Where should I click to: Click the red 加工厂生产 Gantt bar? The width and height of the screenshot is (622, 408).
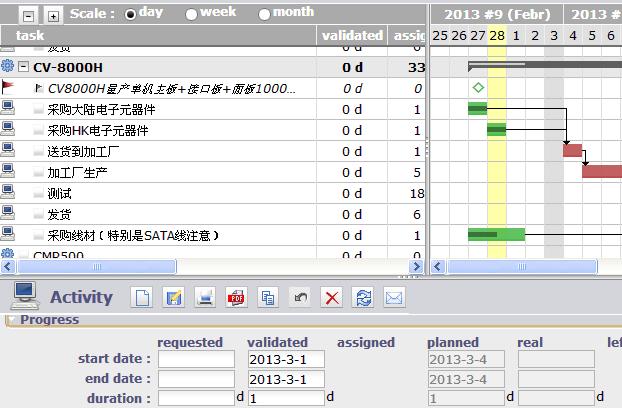601,171
